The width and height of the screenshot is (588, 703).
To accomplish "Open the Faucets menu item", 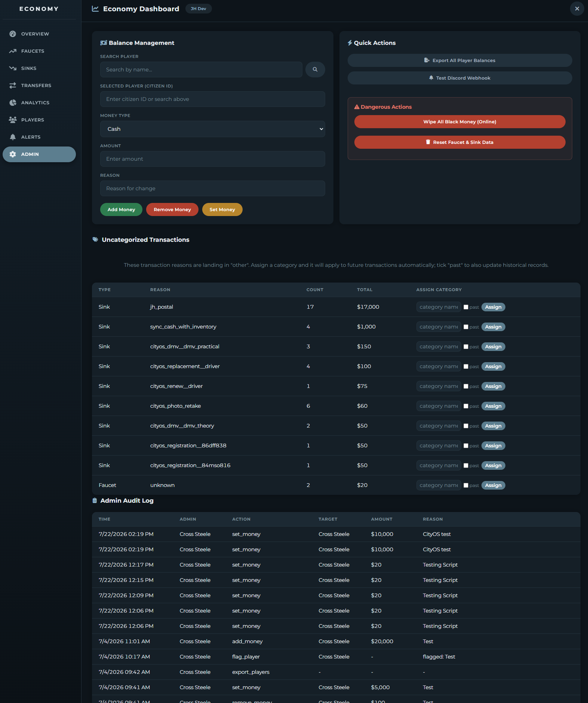I will [39, 51].
